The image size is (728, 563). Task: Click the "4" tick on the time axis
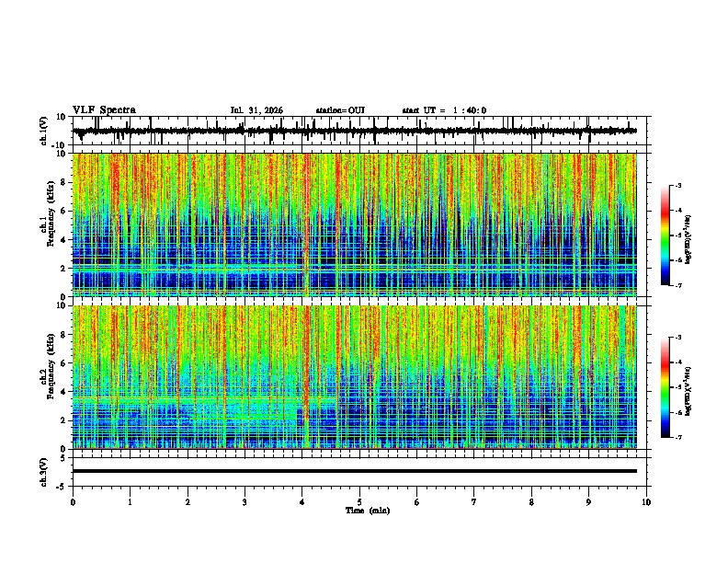[301, 502]
